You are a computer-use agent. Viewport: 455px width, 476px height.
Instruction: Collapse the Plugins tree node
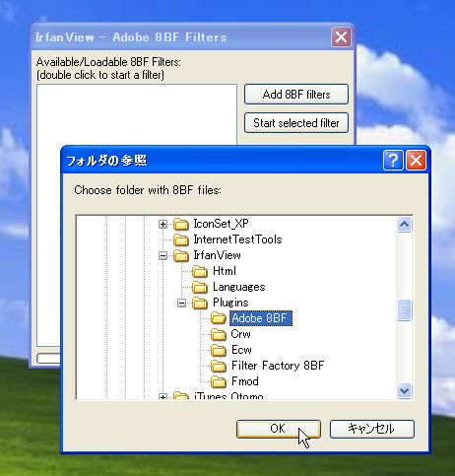181,303
